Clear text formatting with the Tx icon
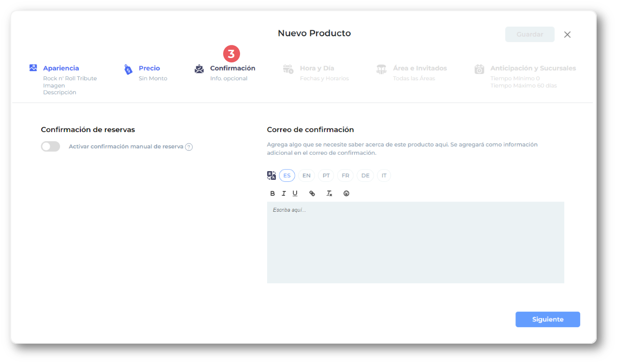The height and width of the screenshot is (364, 617). pyautogui.click(x=329, y=193)
